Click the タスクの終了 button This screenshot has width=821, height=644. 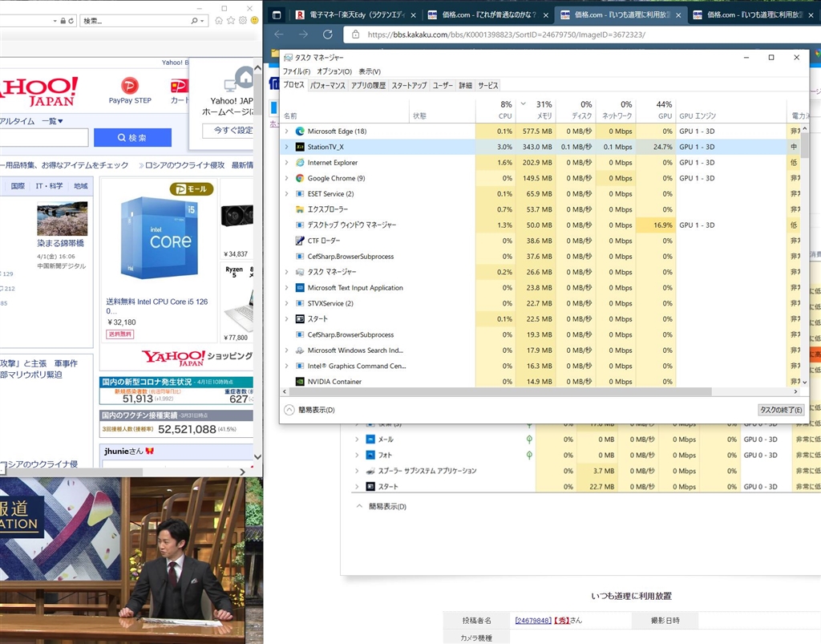(781, 410)
